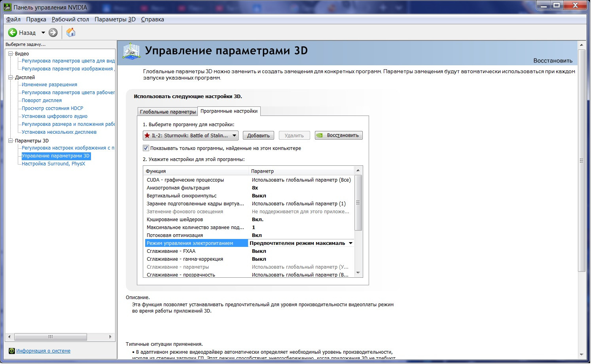The width and height of the screenshot is (591, 364).
Task: Click the IL-2 Sturmovik red star icon
Action: 147,135
